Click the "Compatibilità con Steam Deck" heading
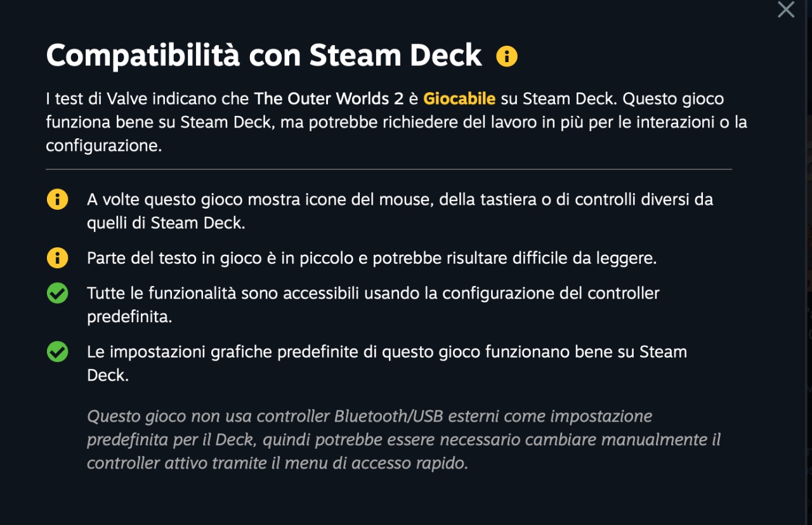Image resolution: width=812 pixels, height=525 pixels. click(264, 56)
